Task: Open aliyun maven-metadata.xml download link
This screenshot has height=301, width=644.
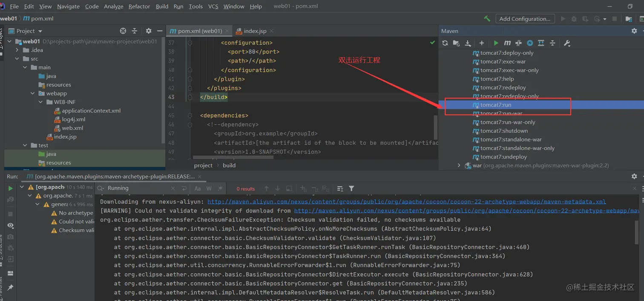Action: tap(406, 201)
